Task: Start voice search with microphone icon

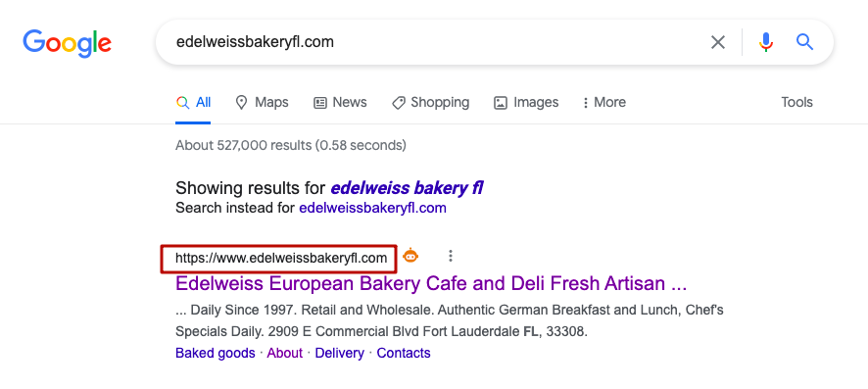Action: coord(766,42)
